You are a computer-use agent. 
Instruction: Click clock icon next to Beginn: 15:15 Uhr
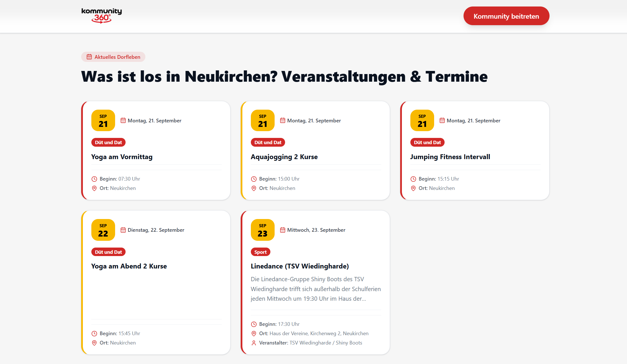click(413, 179)
